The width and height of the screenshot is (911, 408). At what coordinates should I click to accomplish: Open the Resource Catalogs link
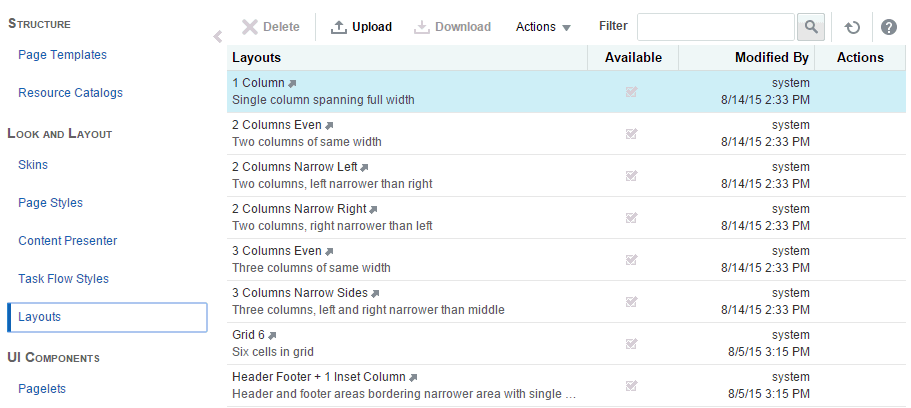(x=70, y=93)
